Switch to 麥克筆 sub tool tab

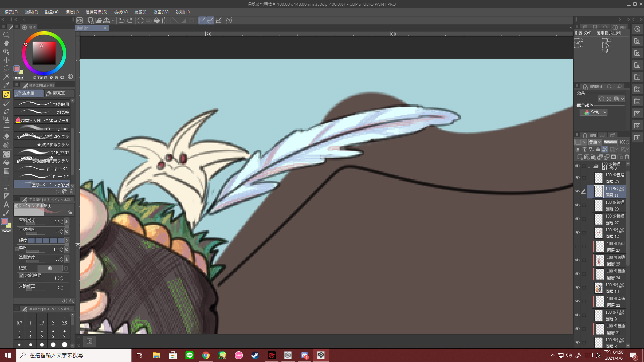pos(59,93)
